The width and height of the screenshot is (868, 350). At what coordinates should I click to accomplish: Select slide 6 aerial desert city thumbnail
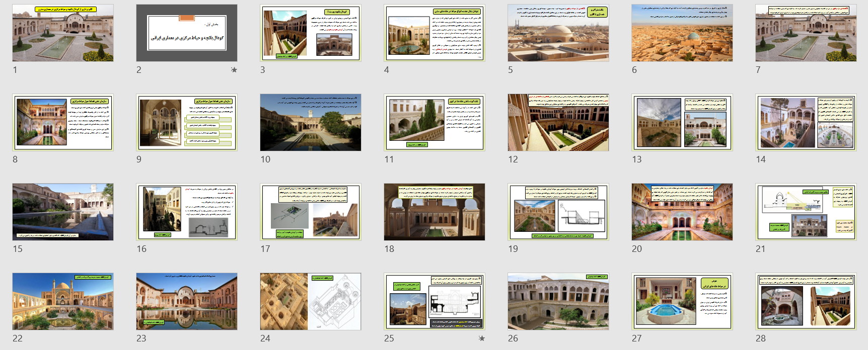(x=682, y=33)
